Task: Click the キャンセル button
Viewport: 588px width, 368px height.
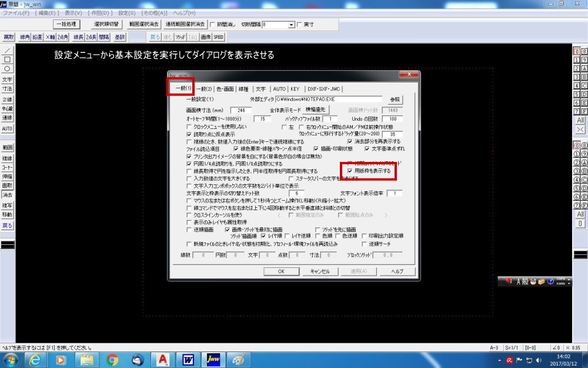Action: [x=320, y=271]
